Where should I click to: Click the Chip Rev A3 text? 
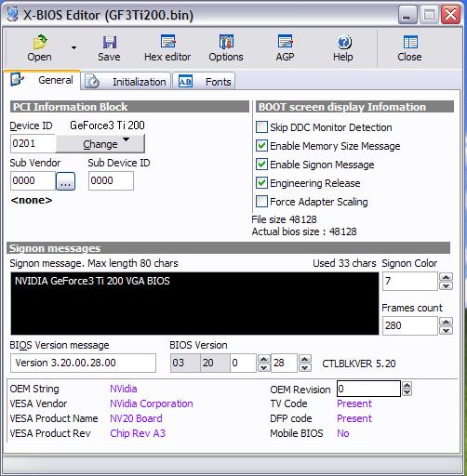pyautogui.click(x=138, y=433)
